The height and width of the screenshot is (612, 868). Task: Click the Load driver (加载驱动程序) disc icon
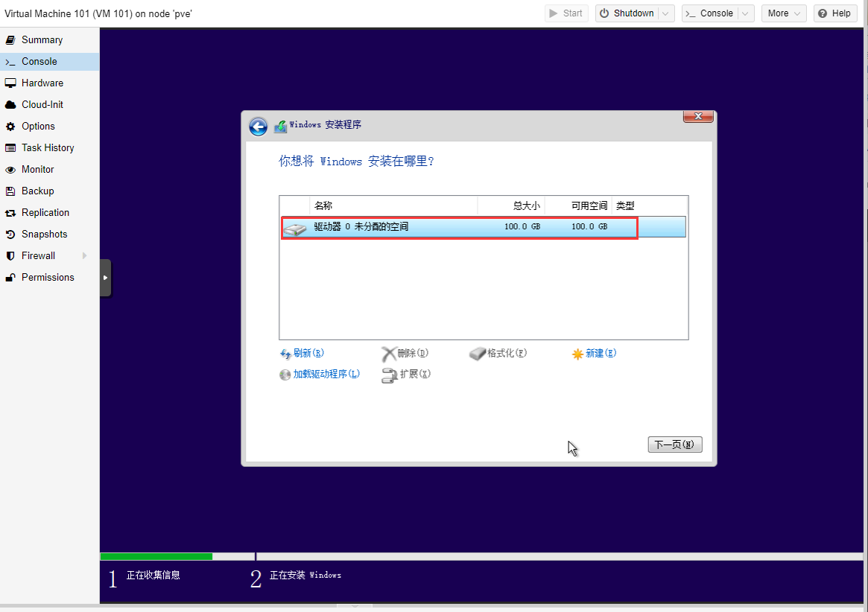tap(285, 374)
